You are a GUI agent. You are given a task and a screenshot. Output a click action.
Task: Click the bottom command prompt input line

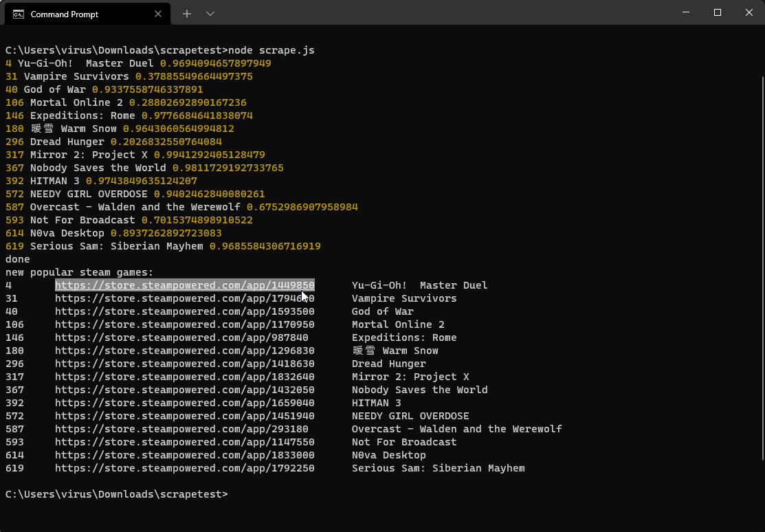[x=117, y=494]
